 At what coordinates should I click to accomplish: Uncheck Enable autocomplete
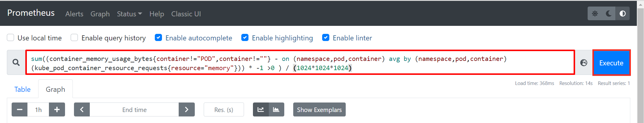[x=158, y=37]
